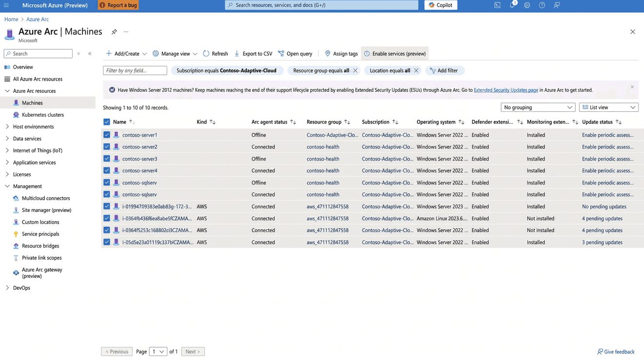Open Cloud Shell from the top bar

(497, 5)
